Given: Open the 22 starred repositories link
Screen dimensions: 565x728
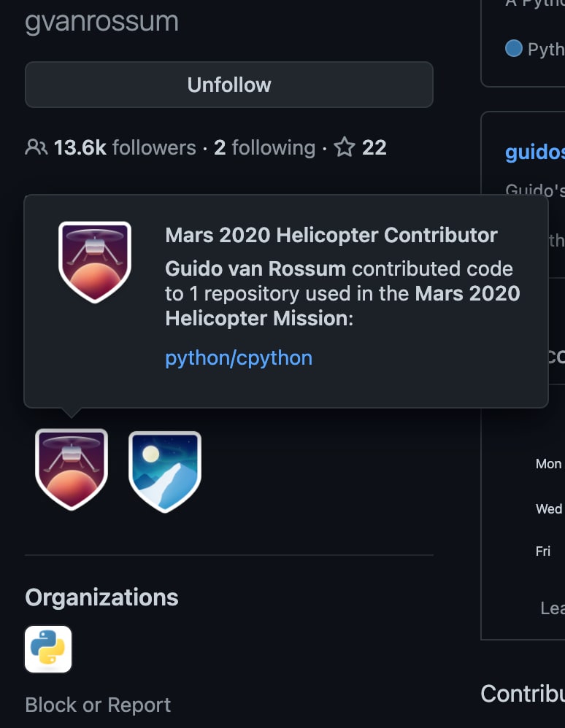Looking at the screenshot, I should coord(360,147).
